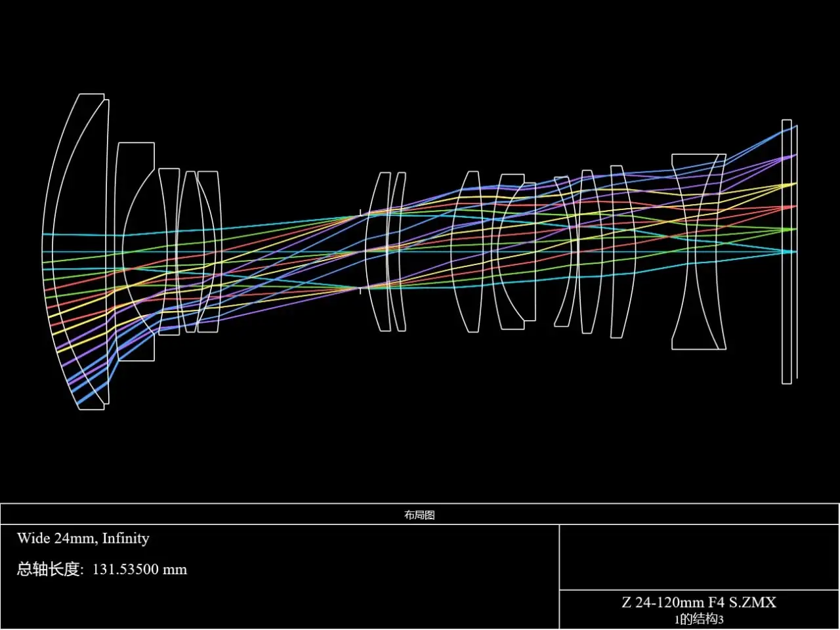The width and height of the screenshot is (840, 630).
Task: Click the image sensor plane at right
Action: tap(797, 252)
